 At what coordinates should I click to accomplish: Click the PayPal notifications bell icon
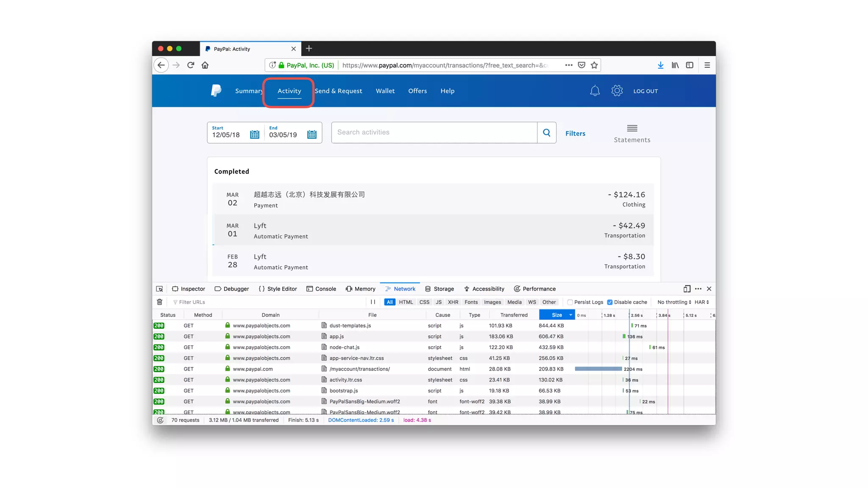[x=595, y=91]
